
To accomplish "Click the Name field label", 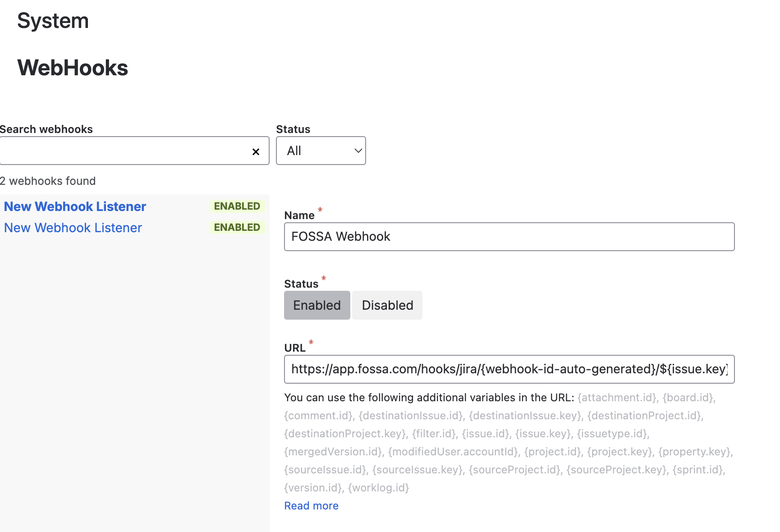I will (x=299, y=216).
